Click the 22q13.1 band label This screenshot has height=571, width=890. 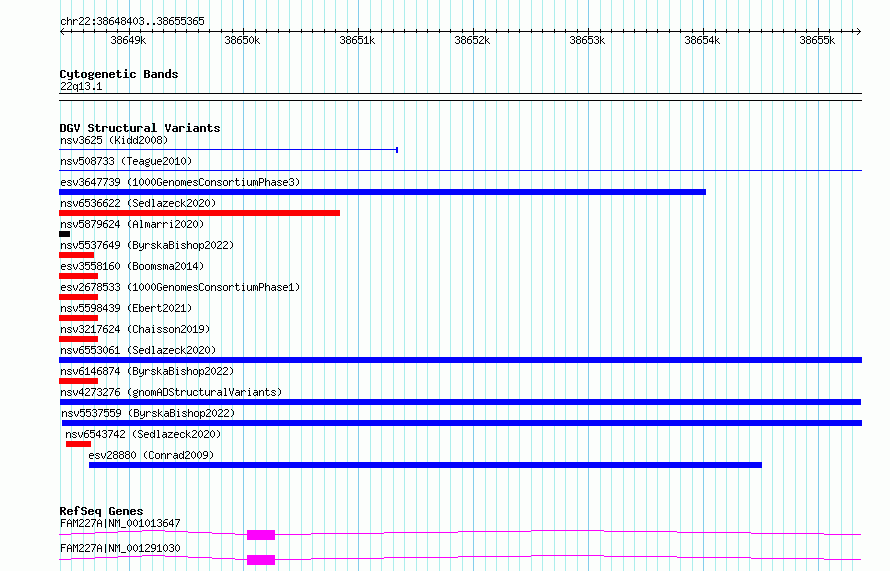81,86
